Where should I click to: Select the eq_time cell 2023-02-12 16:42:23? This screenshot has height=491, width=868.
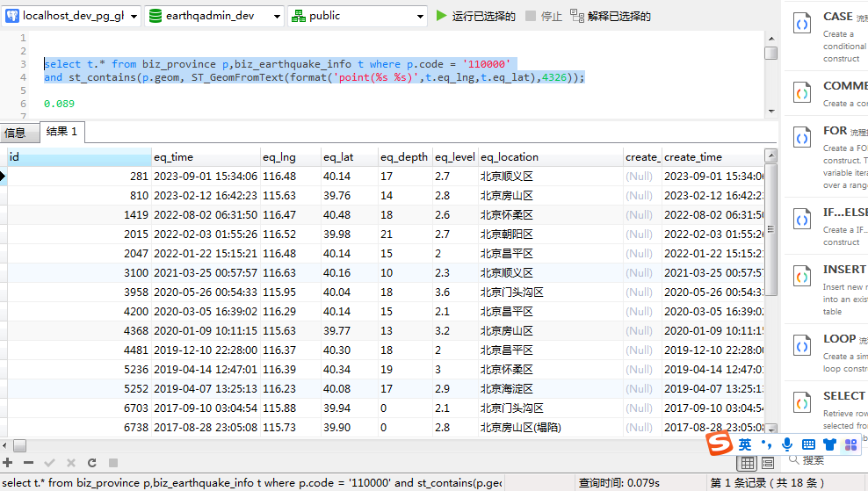point(206,195)
